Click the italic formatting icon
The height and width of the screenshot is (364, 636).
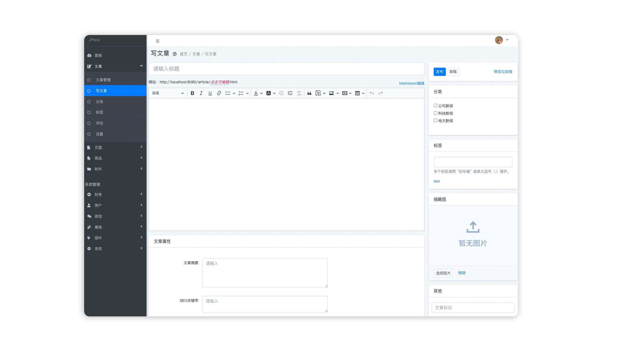201,93
